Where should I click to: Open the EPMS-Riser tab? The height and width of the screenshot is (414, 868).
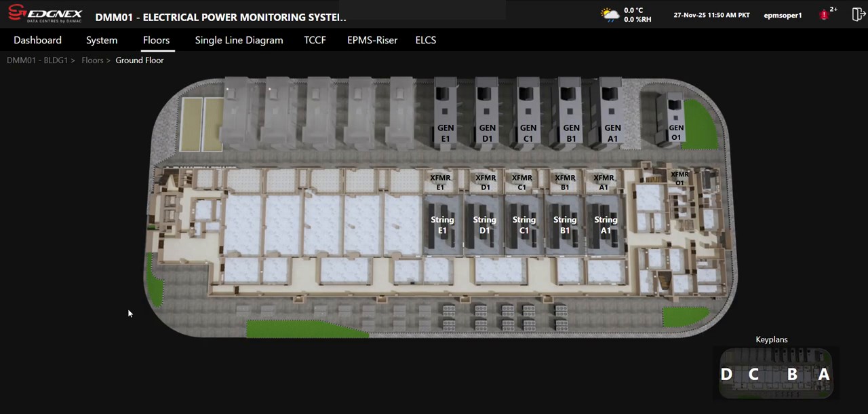click(x=372, y=40)
